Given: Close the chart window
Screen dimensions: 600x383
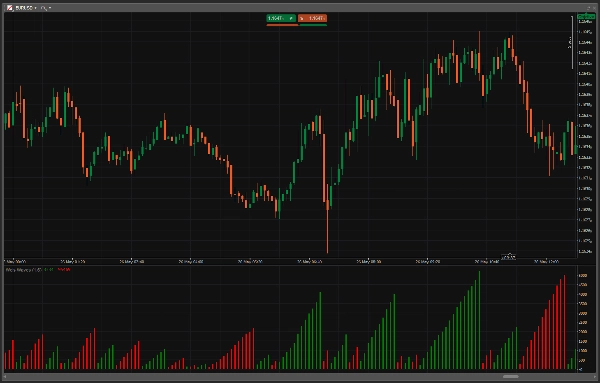Looking at the screenshot, I should coord(594,8).
